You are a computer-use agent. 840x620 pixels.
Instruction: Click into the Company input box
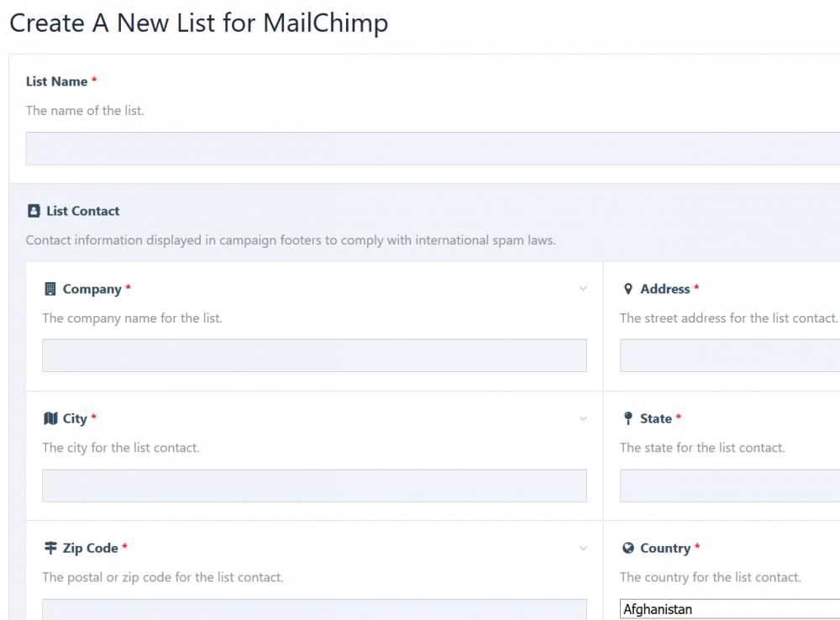[x=314, y=355]
